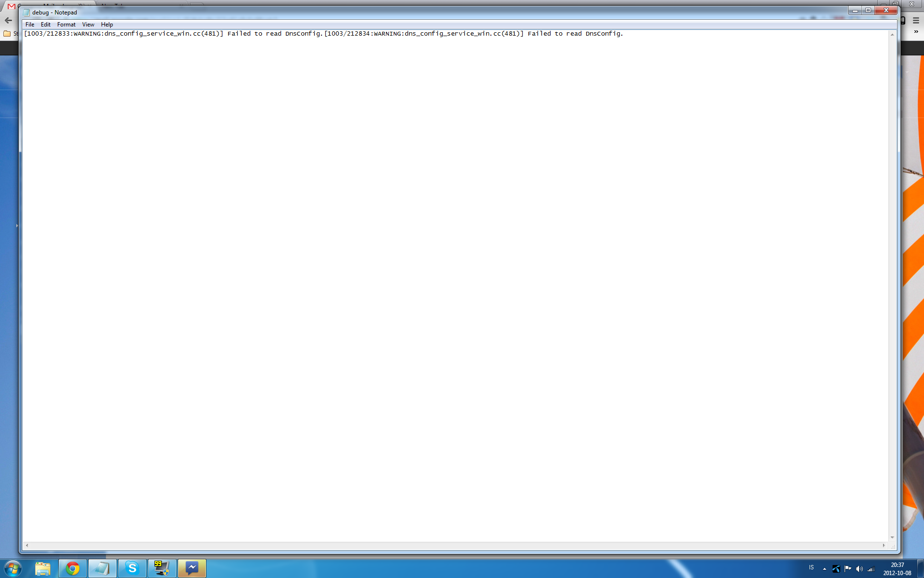The width and height of the screenshot is (924, 578).
Task: Click the Chrome back navigation arrow
Action: pos(8,20)
